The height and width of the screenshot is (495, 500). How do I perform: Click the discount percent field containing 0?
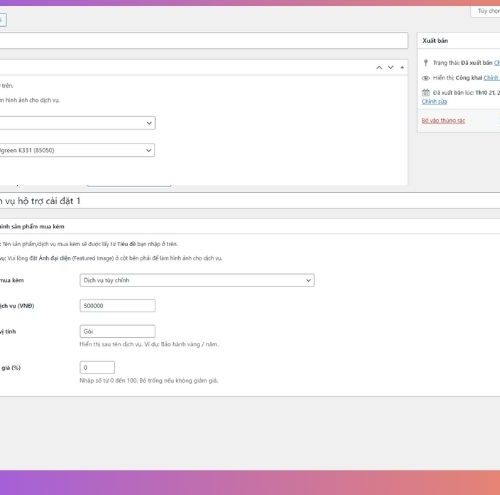pos(97,368)
